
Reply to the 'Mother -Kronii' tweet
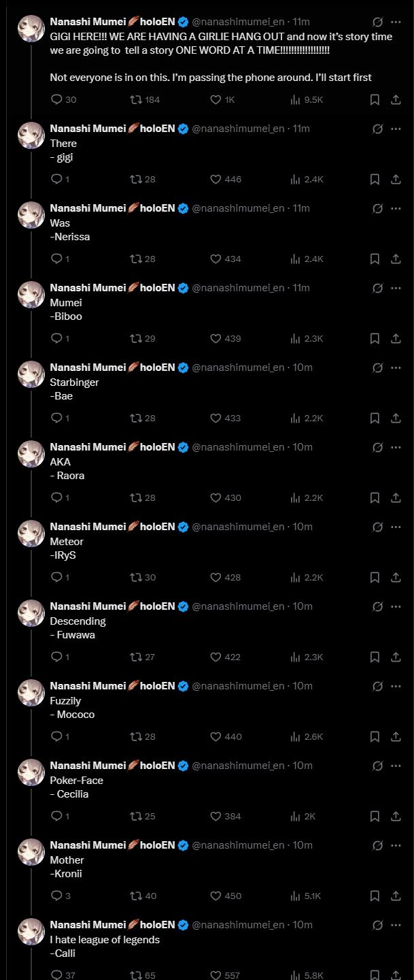point(57,896)
